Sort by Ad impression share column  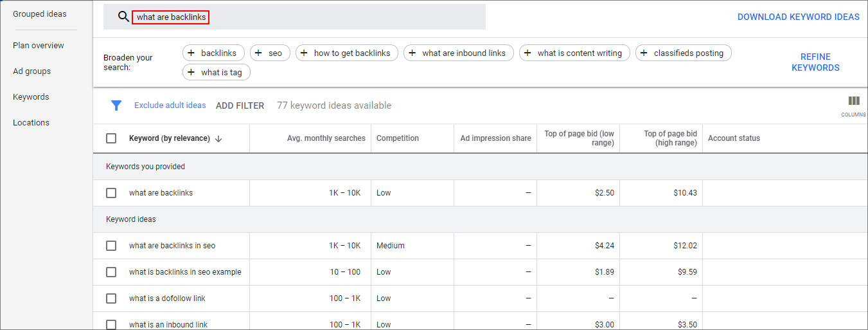tap(496, 138)
